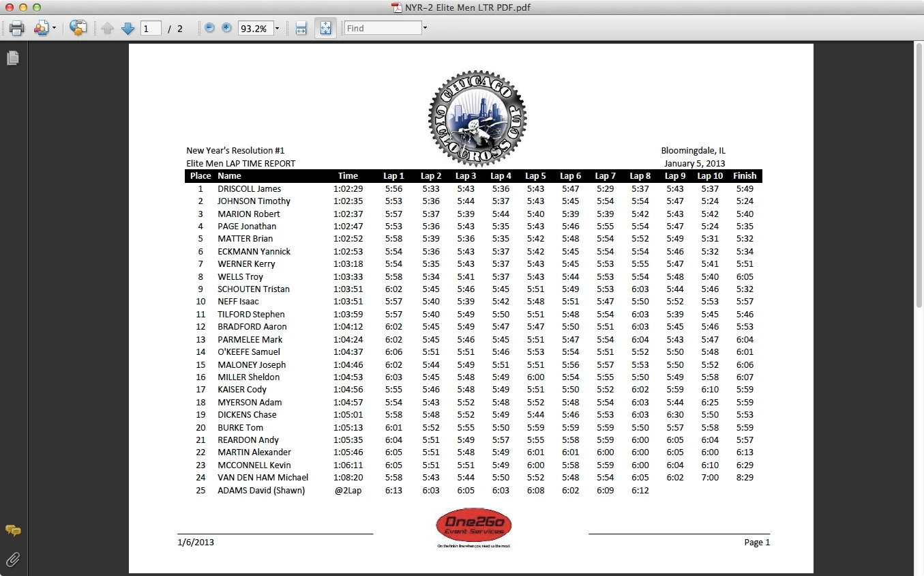Expand the Find options dropdown arrow
Image resolution: width=924 pixels, height=576 pixels.
click(x=425, y=28)
